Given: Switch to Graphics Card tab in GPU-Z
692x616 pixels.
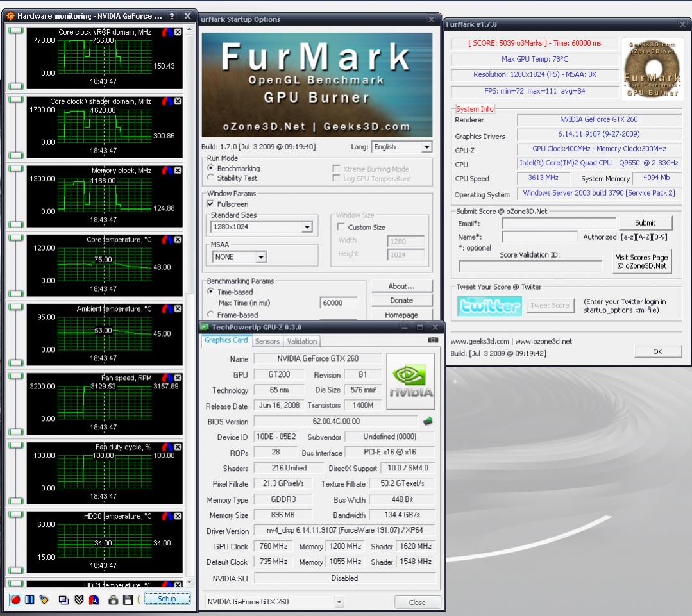Looking at the screenshot, I should click(x=226, y=340).
